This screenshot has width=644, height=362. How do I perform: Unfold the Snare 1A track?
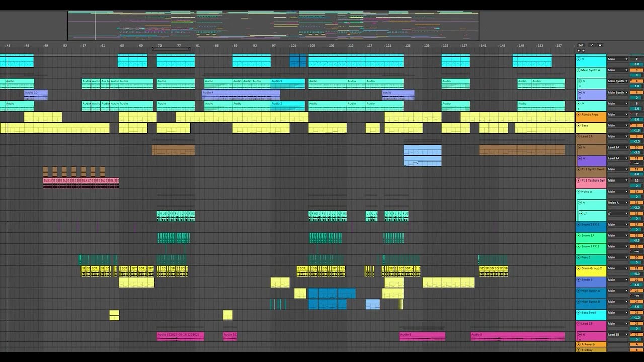(579, 235)
